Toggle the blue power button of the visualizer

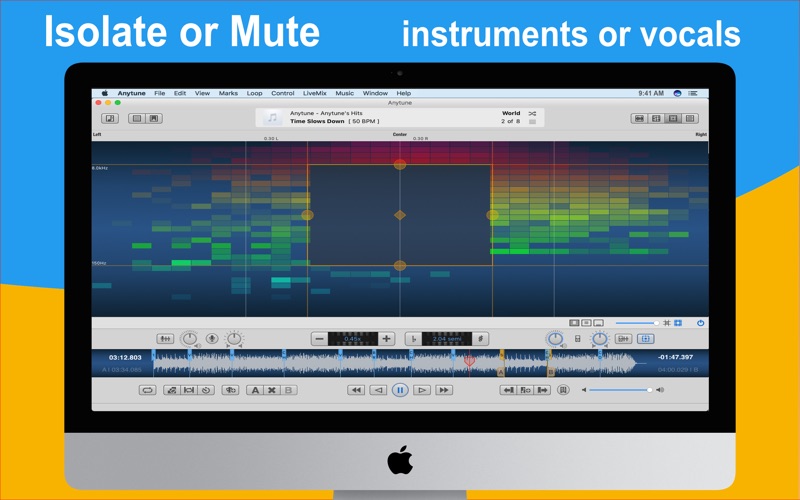(x=701, y=323)
